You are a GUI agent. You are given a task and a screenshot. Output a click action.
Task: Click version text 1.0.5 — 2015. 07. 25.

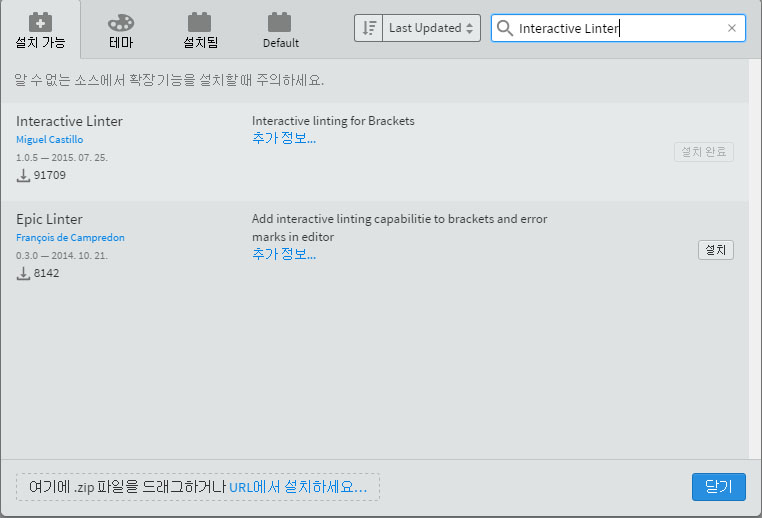tap(62, 157)
